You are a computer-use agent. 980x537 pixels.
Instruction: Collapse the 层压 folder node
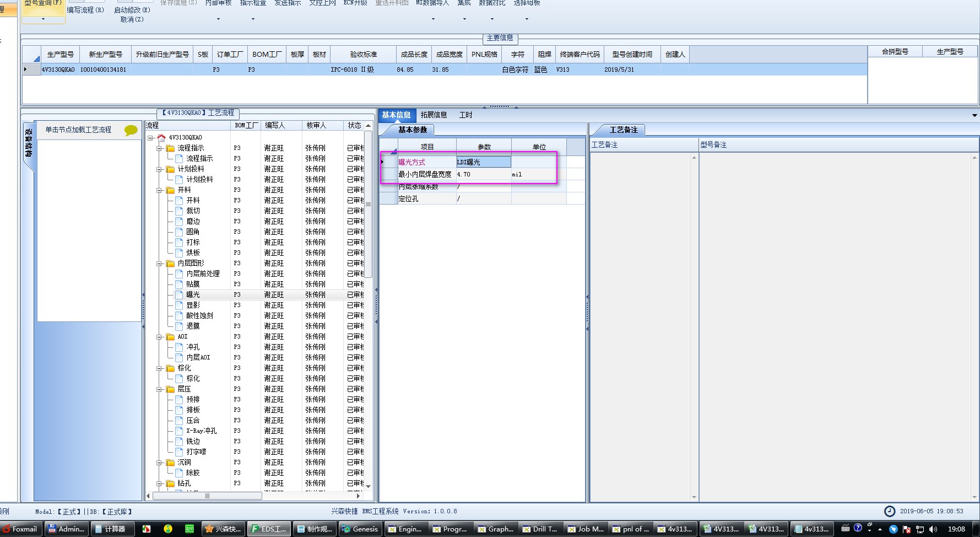pos(159,389)
